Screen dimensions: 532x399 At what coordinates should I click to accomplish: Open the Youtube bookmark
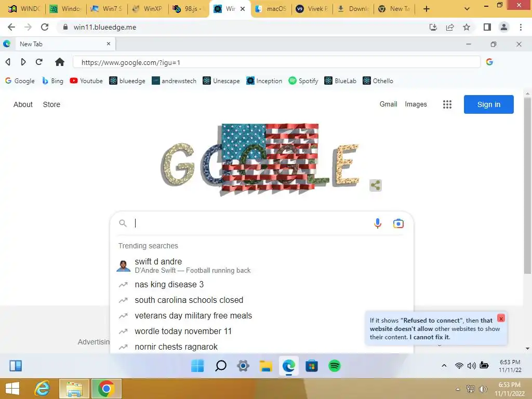pyautogui.click(x=86, y=81)
